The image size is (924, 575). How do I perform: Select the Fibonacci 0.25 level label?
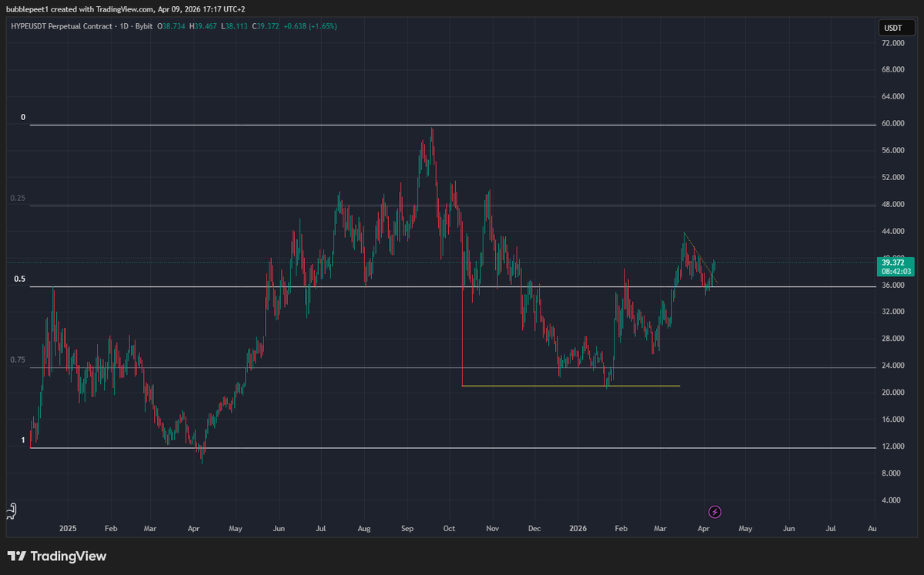[18, 198]
